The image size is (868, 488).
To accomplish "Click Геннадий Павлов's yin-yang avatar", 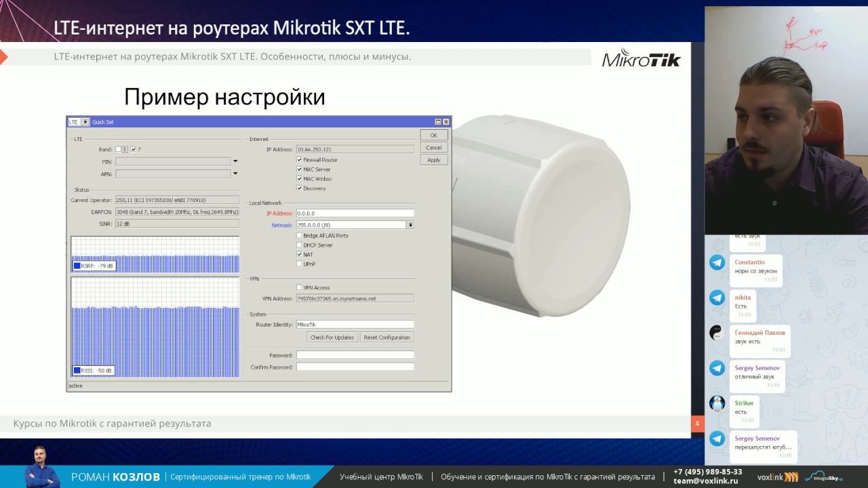I will pyautogui.click(x=717, y=333).
